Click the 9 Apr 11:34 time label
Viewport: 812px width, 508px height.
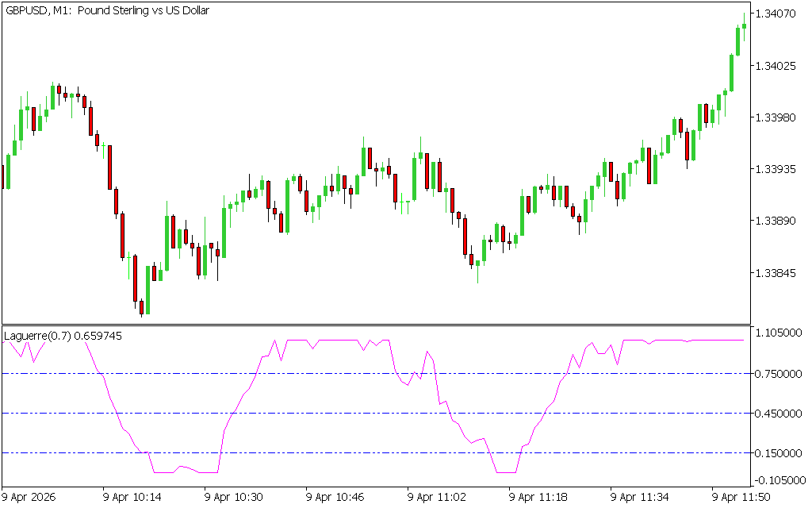[639, 497]
